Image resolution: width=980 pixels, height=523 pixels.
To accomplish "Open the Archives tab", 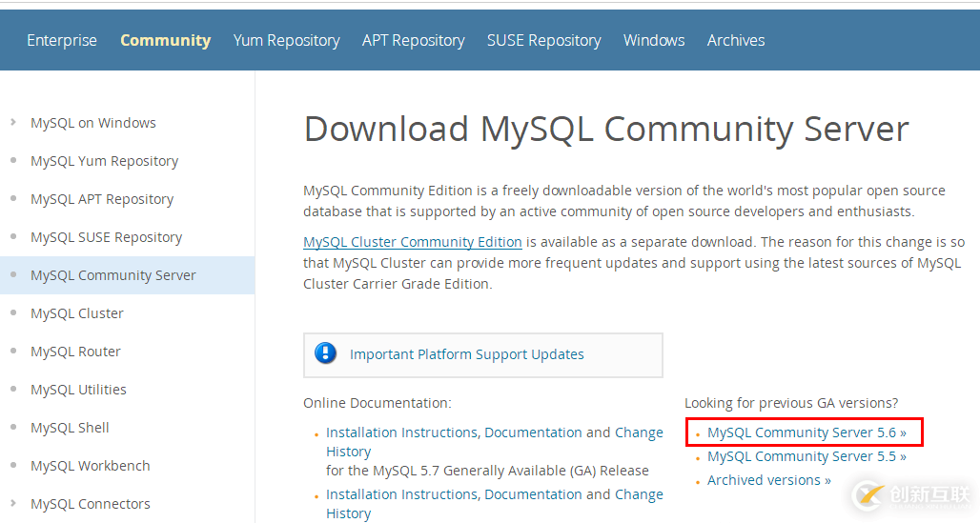I will click(736, 41).
